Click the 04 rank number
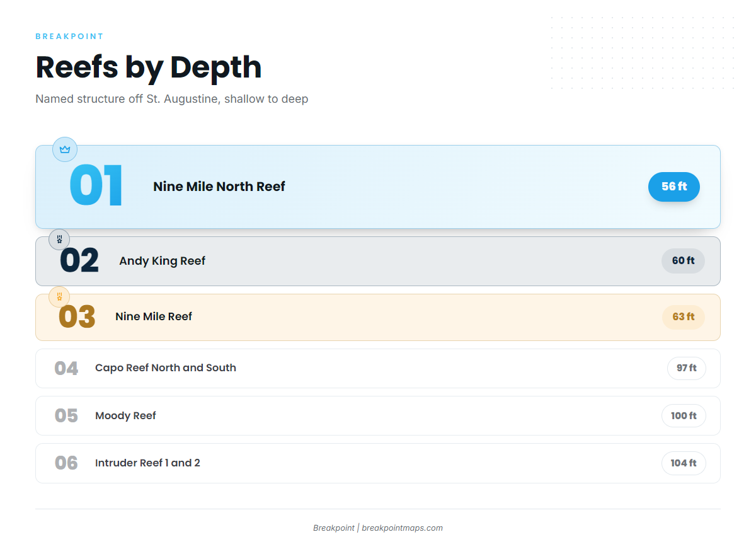756x549 pixels. coord(66,369)
